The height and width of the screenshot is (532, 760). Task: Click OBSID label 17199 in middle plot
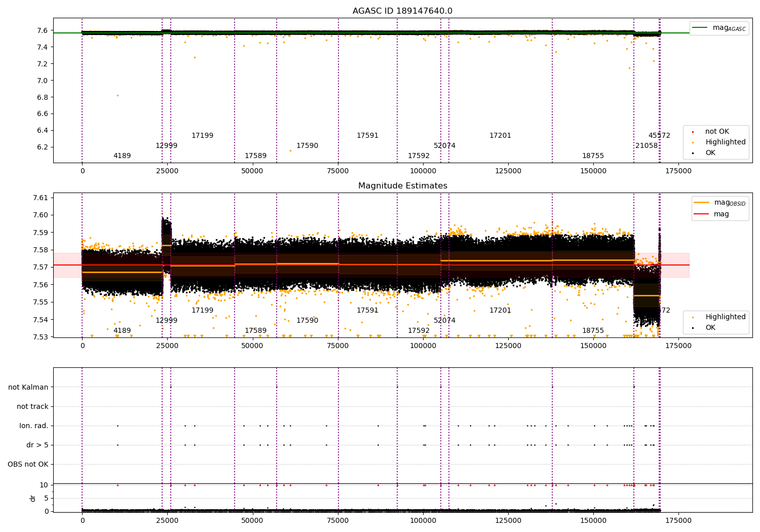(202, 311)
